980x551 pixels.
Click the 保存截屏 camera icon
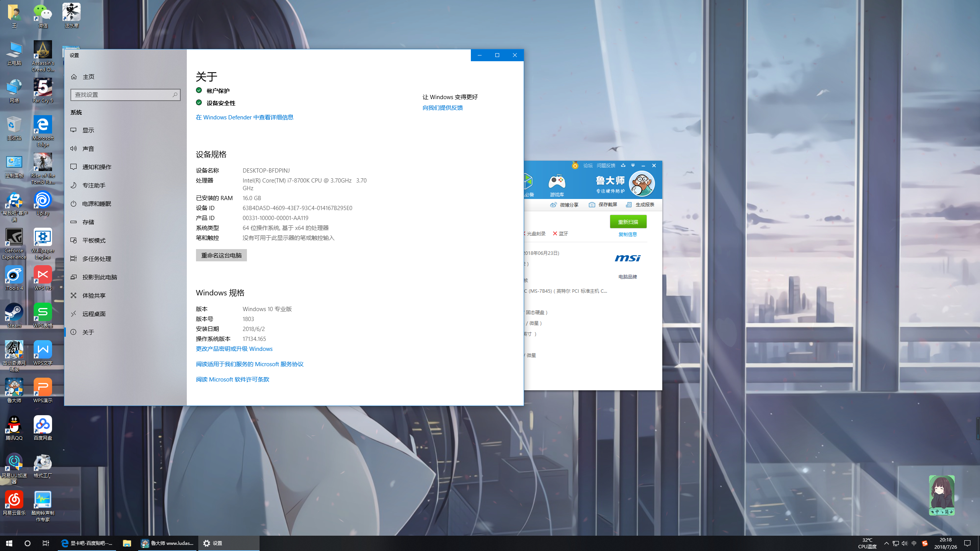pyautogui.click(x=592, y=205)
